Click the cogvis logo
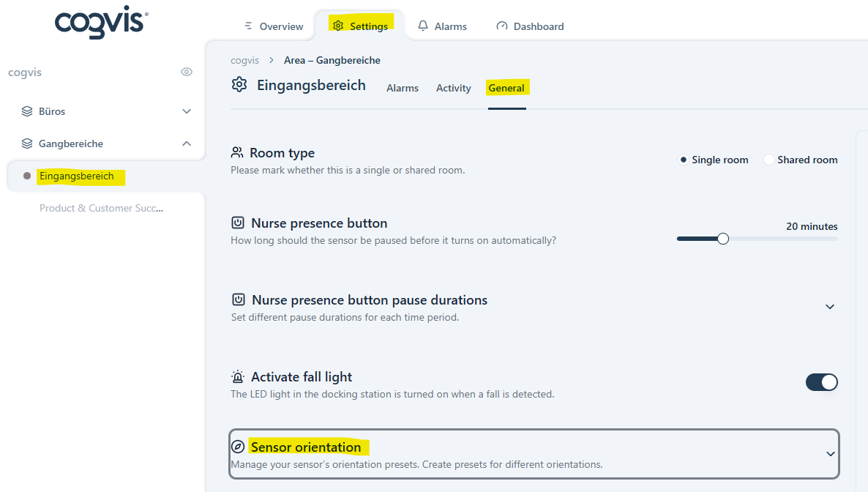 (x=101, y=24)
